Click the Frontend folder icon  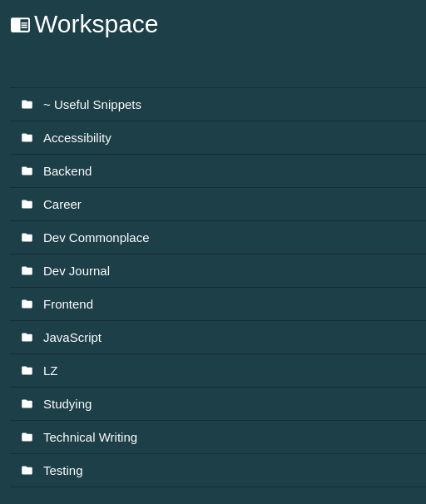[x=27, y=304]
